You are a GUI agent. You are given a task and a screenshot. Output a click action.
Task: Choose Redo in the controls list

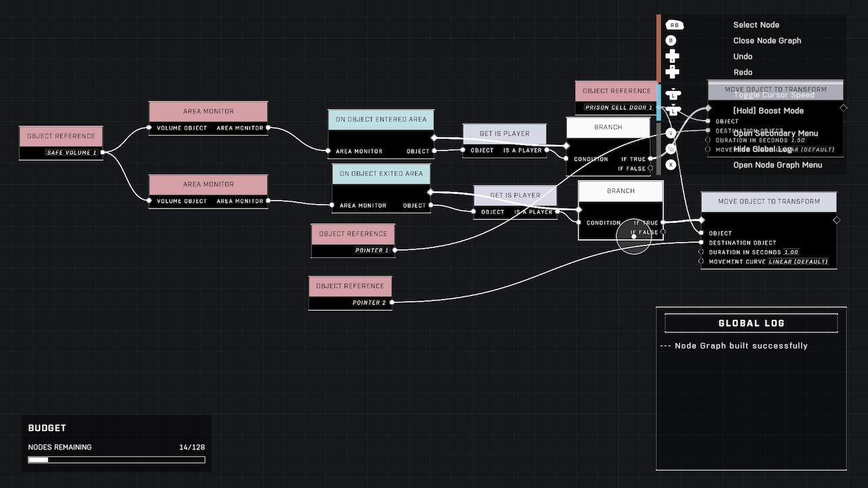point(743,72)
